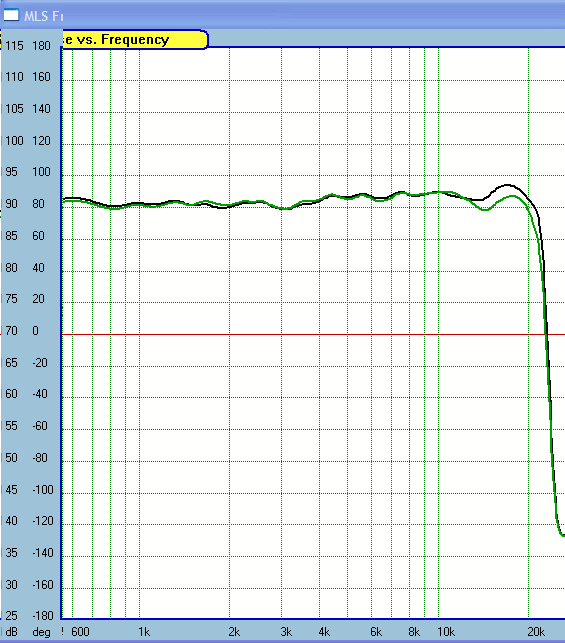Click the 10k frequency axis label
The width and height of the screenshot is (565, 643).
tap(446, 632)
